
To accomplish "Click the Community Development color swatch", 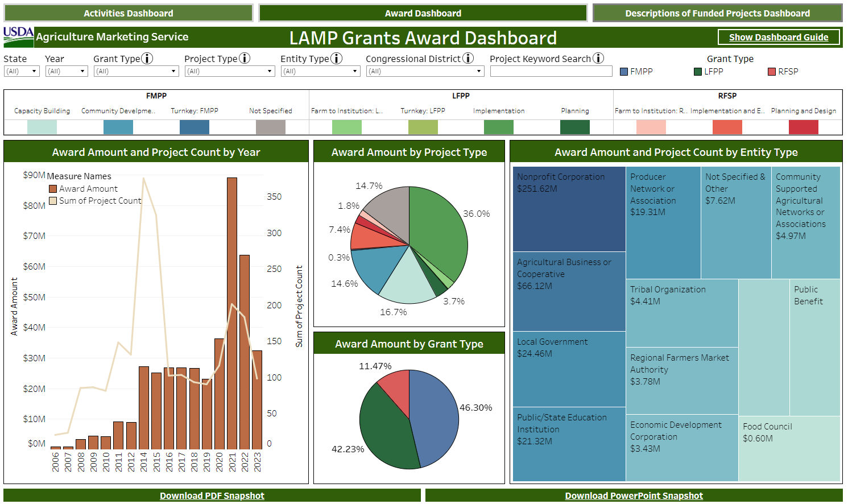I will [x=118, y=127].
